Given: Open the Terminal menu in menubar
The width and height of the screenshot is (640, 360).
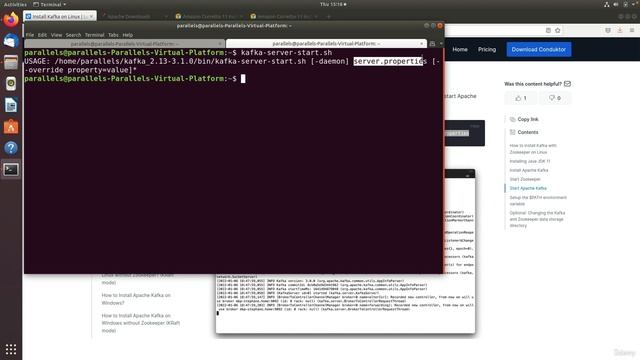Looking at the screenshot, I should [x=94, y=35].
